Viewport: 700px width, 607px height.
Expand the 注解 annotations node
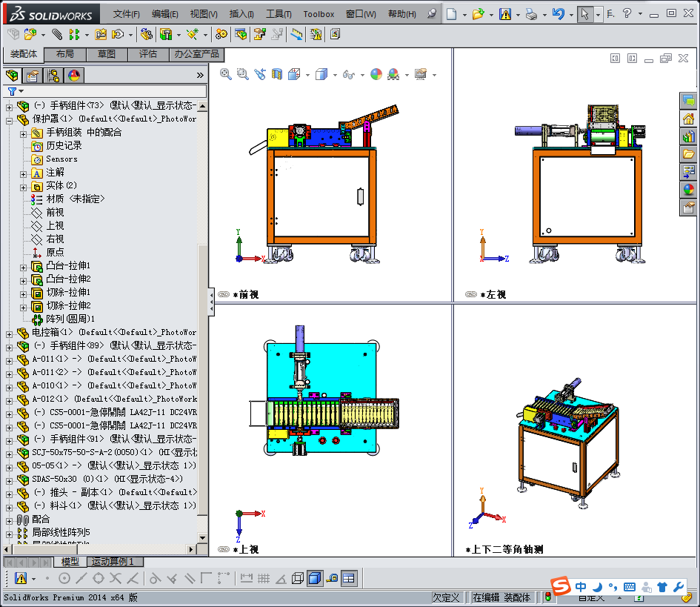point(23,174)
